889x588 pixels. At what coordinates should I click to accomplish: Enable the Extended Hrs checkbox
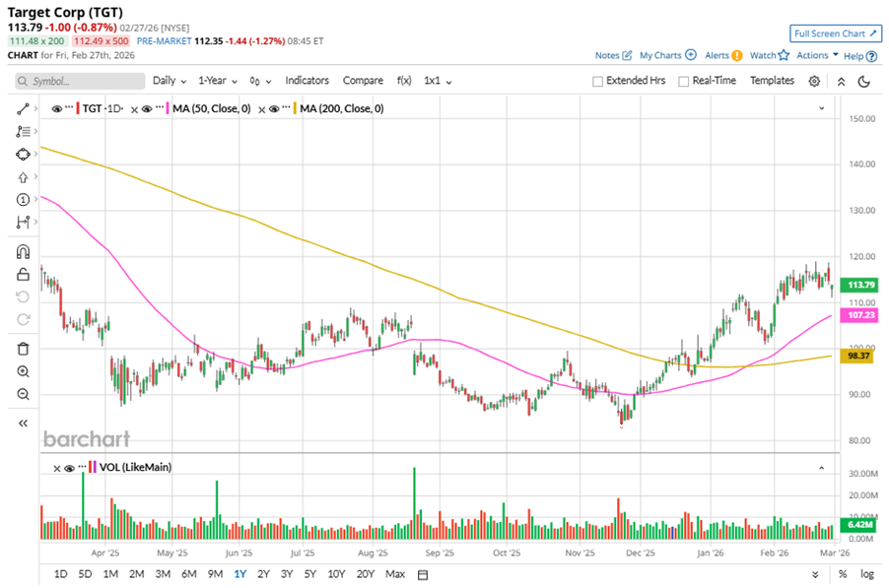(x=597, y=82)
